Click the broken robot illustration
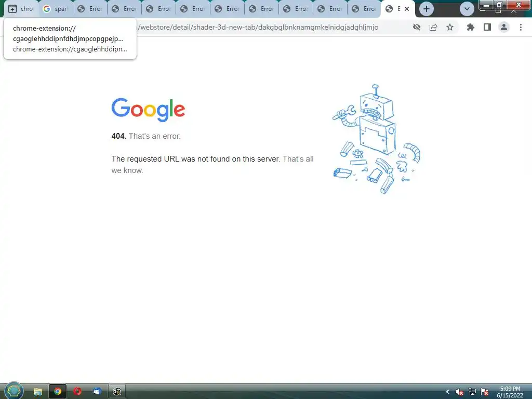532x399 pixels. tap(376, 139)
